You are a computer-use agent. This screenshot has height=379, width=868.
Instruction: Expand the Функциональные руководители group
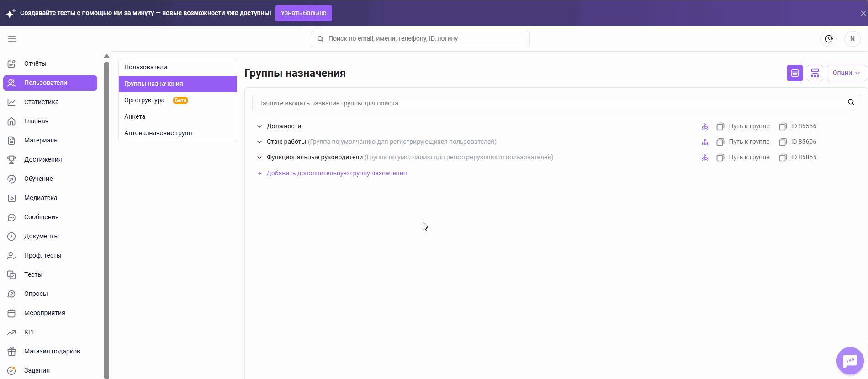pos(259,158)
